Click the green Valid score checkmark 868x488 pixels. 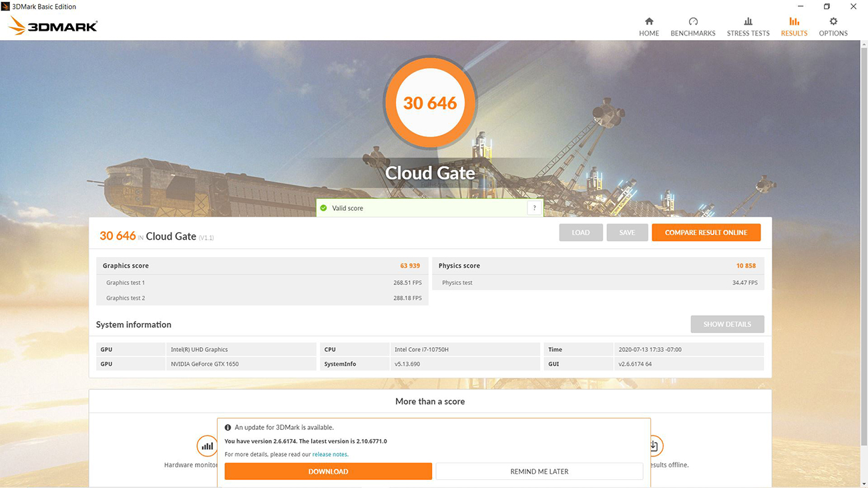324,208
